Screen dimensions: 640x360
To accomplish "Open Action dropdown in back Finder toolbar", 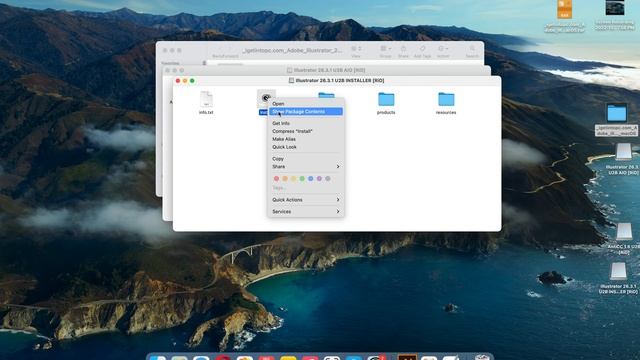I will click(x=443, y=49).
